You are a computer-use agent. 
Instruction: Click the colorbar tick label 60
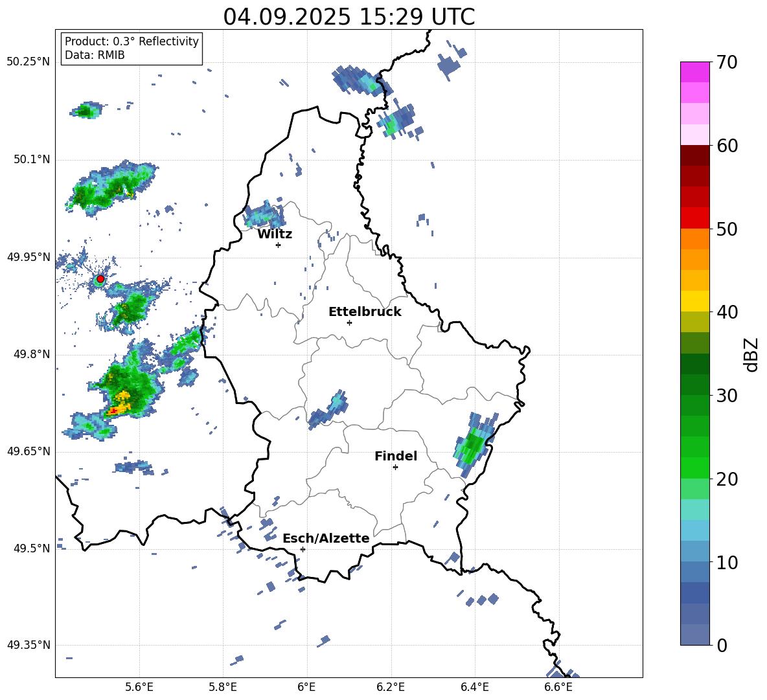click(727, 146)
